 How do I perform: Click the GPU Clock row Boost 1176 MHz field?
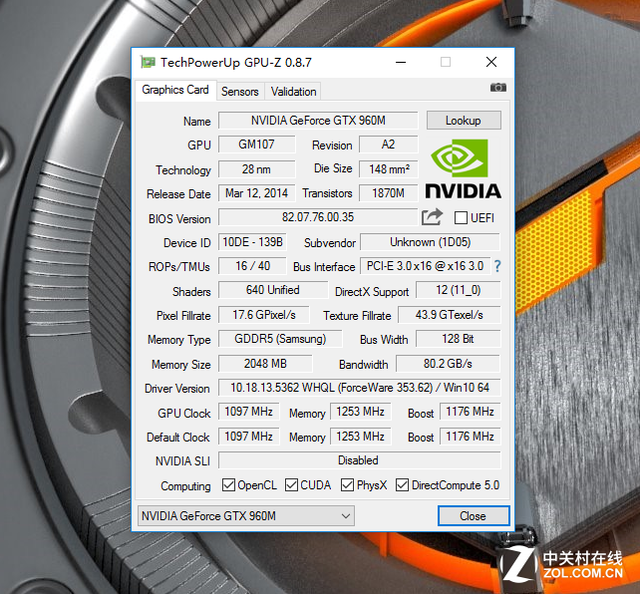470,412
